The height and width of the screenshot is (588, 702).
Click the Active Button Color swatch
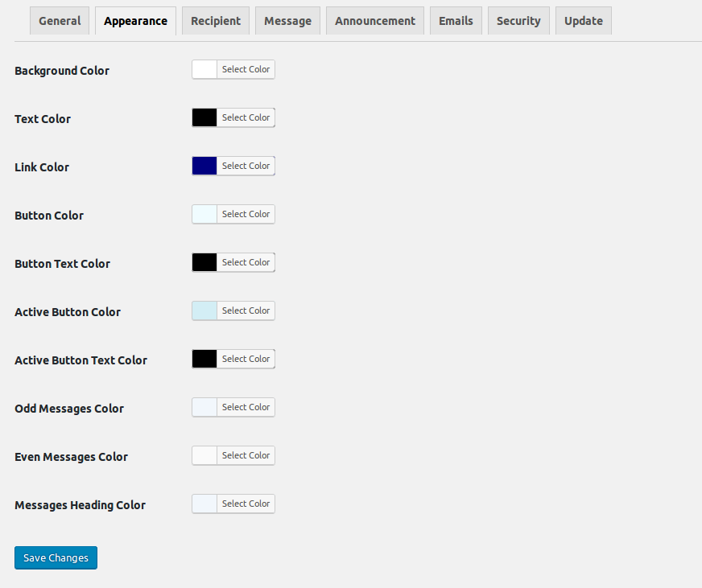[204, 311]
